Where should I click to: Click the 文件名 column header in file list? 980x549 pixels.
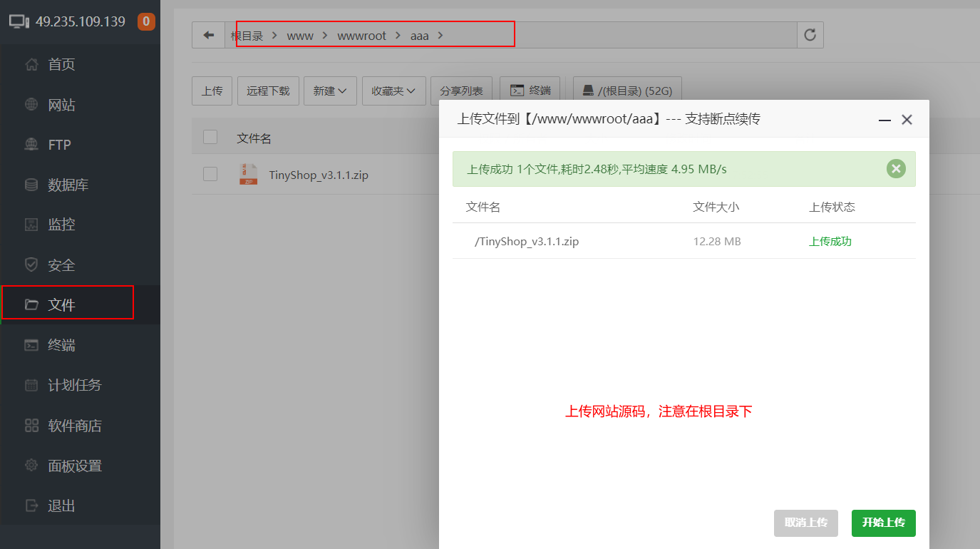(x=254, y=138)
